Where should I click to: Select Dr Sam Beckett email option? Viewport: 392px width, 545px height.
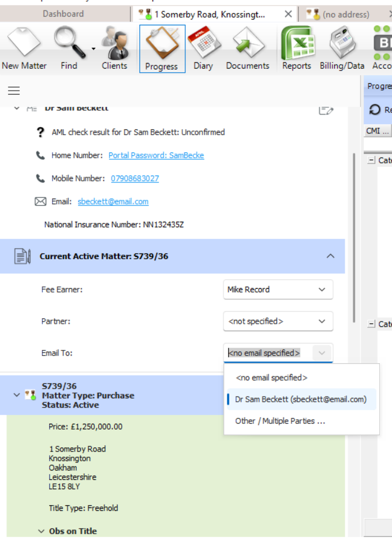click(x=301, y=400)
